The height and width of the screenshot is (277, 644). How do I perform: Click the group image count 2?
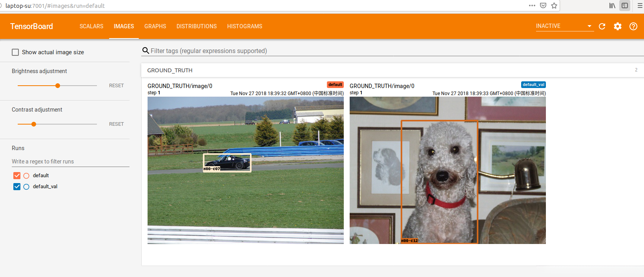point(636,70)
